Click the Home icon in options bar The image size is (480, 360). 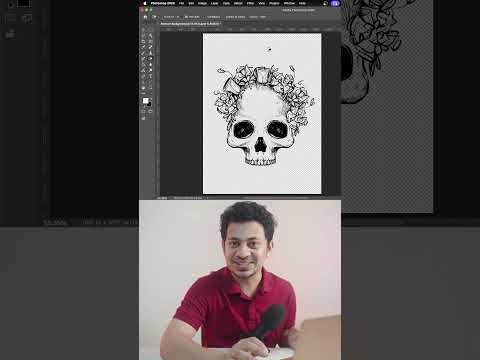(145, 17)
